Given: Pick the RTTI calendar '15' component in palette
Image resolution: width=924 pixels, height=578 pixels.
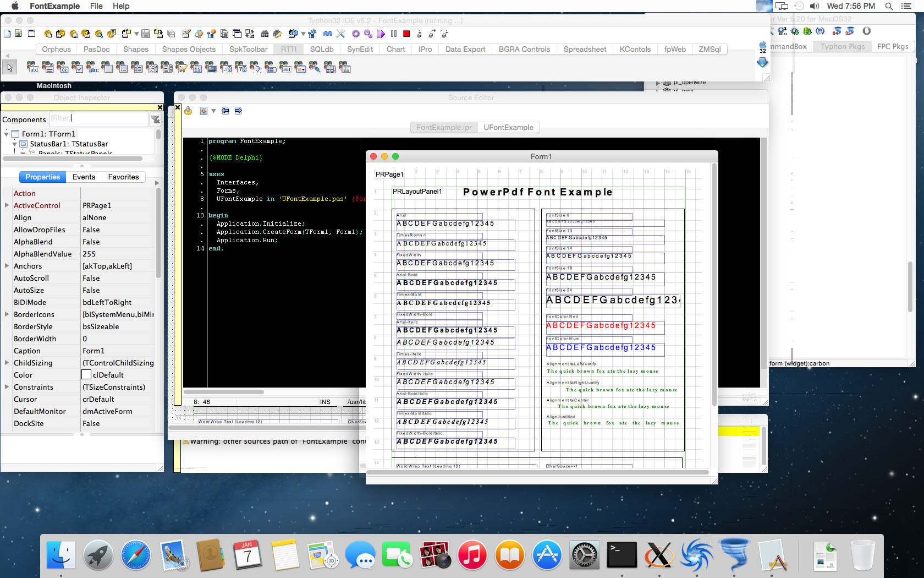Looking at the screenshot, I should [x=196, y=67].
